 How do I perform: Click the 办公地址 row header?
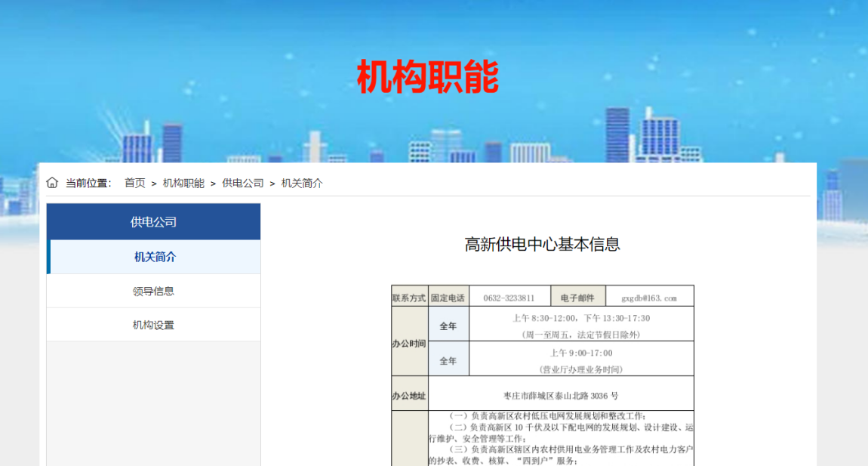(409, 396)
